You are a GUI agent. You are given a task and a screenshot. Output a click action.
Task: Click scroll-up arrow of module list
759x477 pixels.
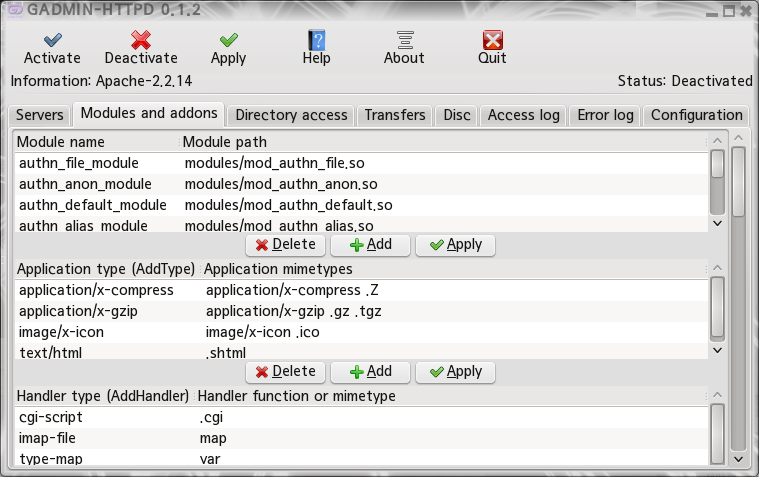tap(717, 140)
